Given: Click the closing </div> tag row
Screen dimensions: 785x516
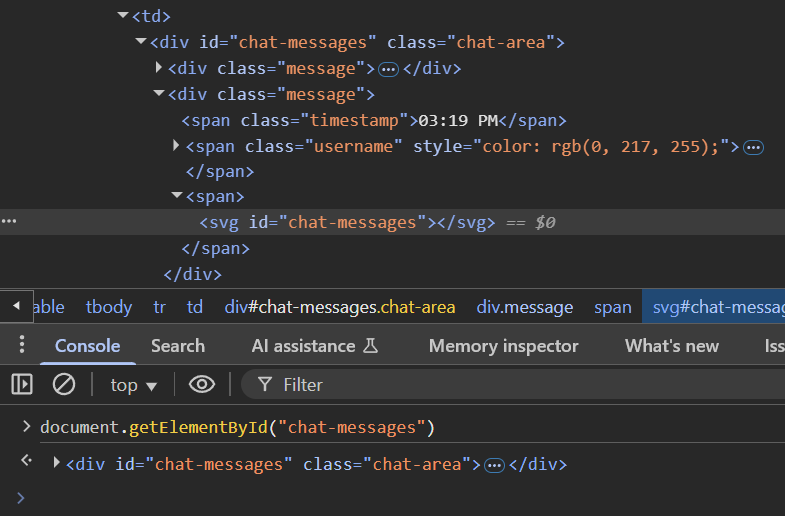Looking at the screenshot, I should [192, 275].
